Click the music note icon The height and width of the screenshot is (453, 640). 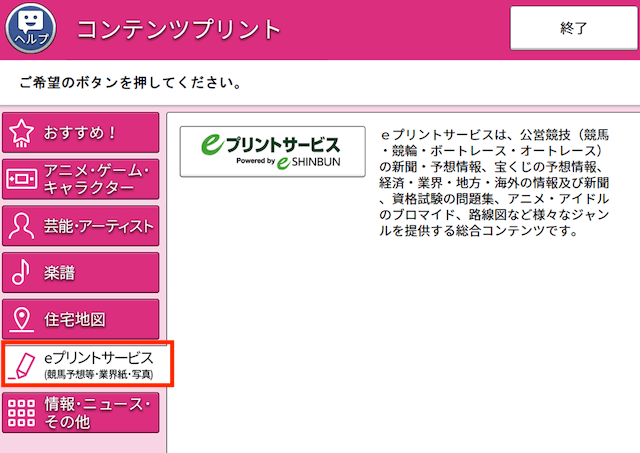tap(21, 272)
